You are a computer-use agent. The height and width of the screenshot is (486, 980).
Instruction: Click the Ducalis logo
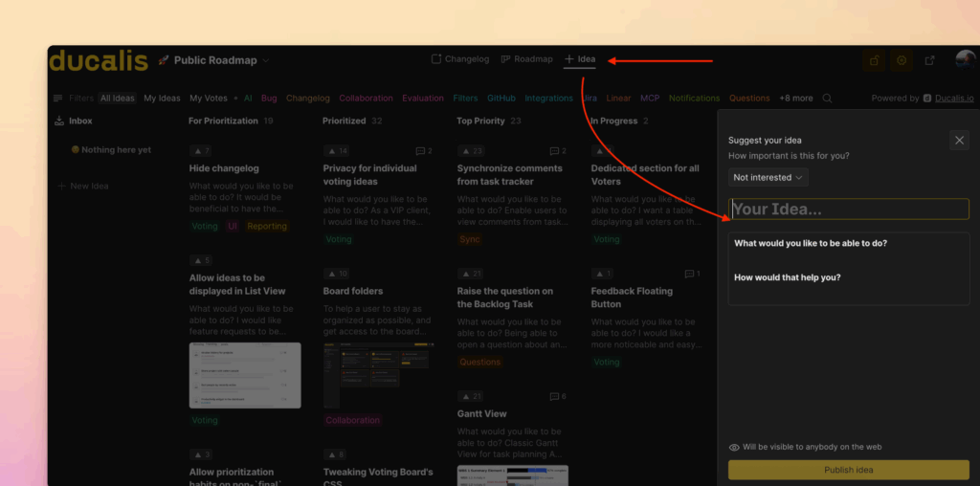99,60
